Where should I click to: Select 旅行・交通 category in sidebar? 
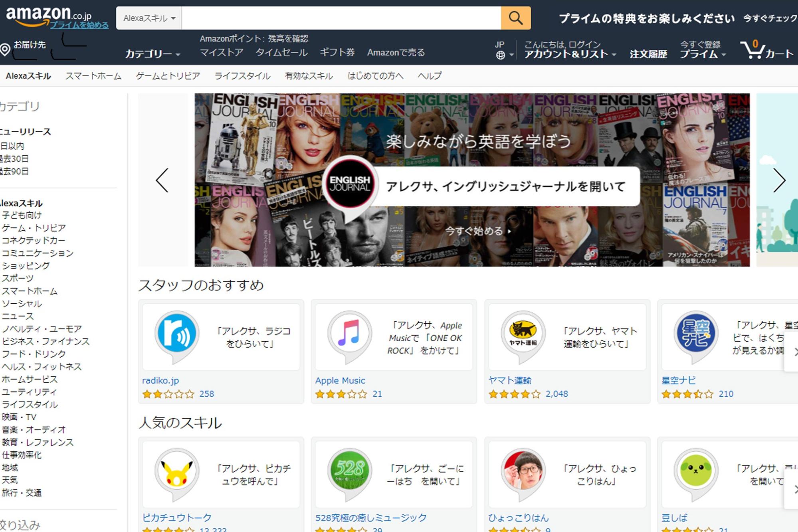[x=22, y=493]
